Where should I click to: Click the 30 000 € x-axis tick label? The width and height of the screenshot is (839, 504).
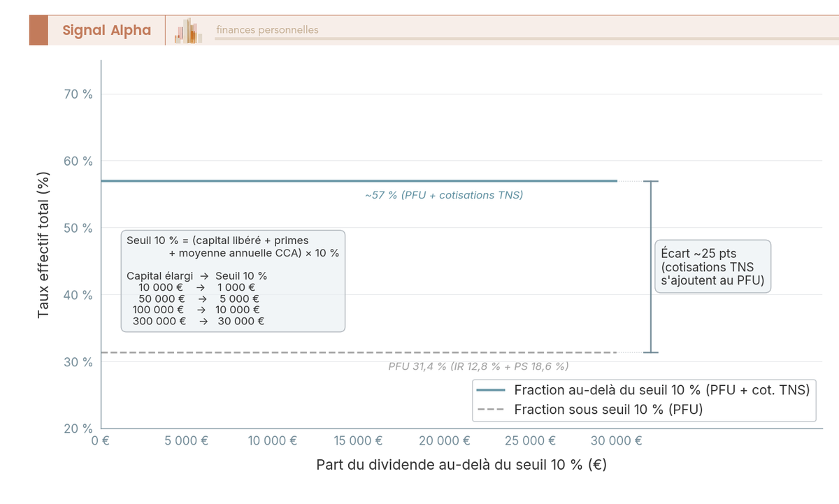617,441
